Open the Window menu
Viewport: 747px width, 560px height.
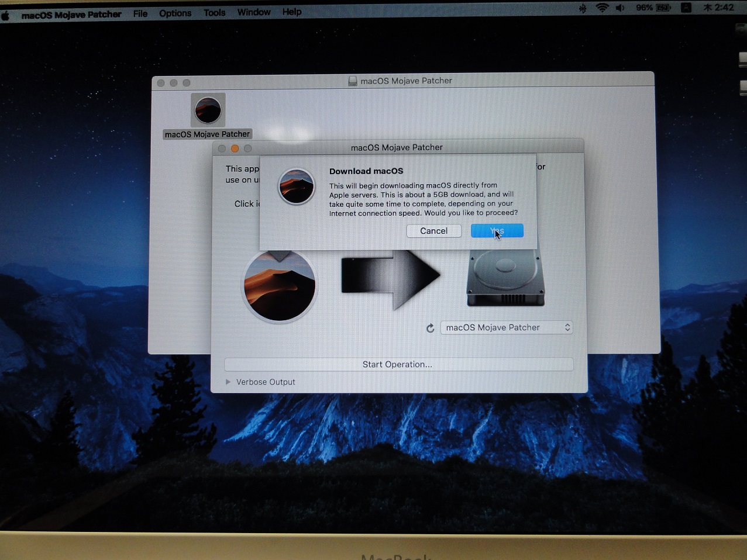point(254,12)
